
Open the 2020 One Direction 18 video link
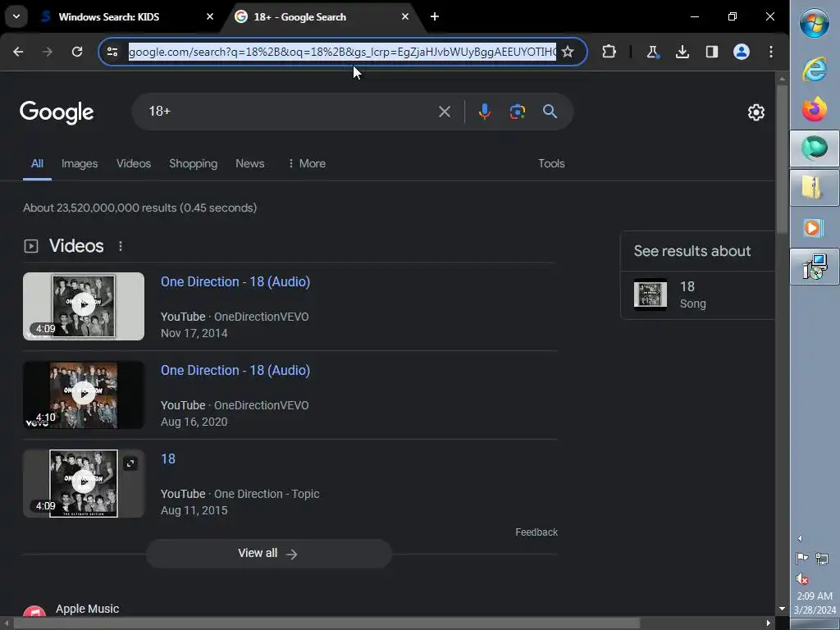(x=235, y=370)
